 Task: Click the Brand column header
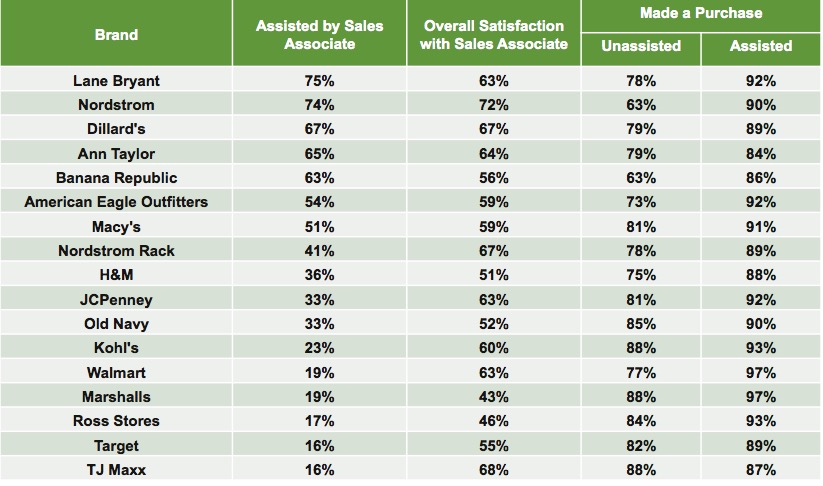click(116, 35)
